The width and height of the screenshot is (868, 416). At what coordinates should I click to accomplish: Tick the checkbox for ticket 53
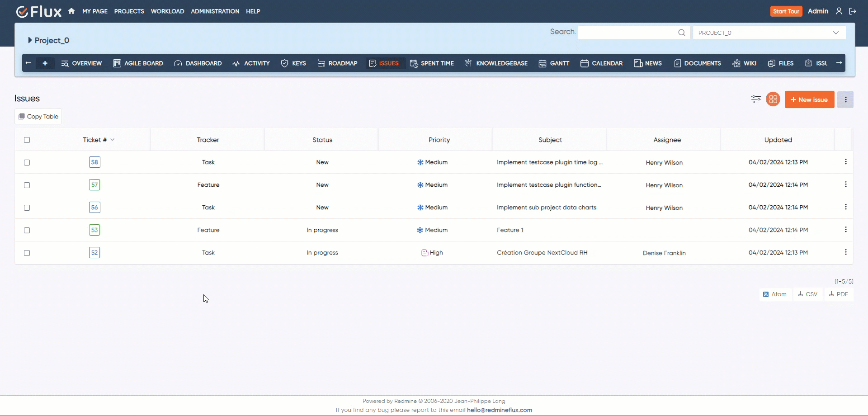click(27, 230)
